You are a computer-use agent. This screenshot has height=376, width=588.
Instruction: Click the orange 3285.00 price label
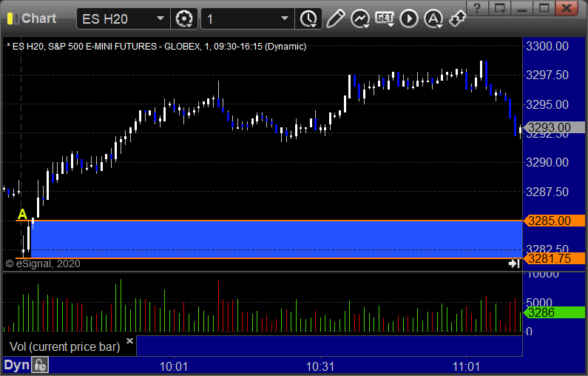point(554,221)
